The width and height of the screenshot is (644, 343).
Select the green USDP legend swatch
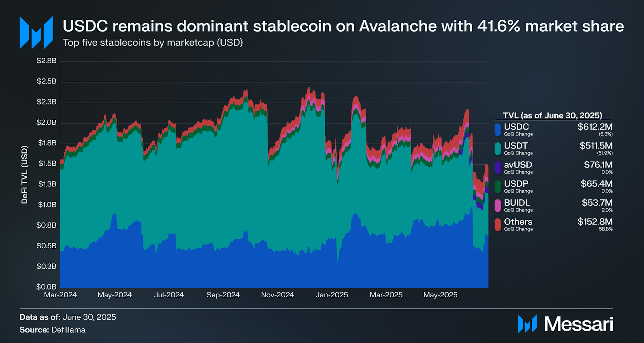coord(498,186)
